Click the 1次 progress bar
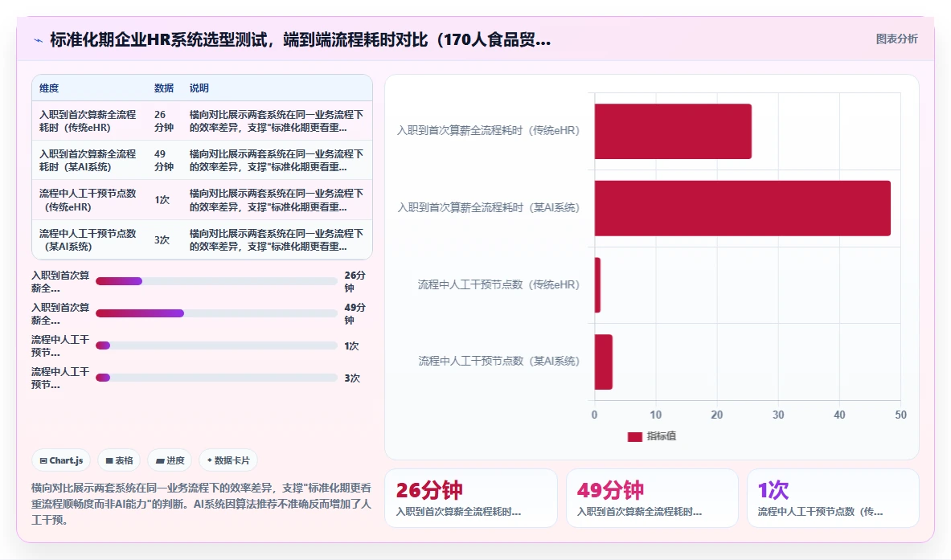 coord(216,345)
